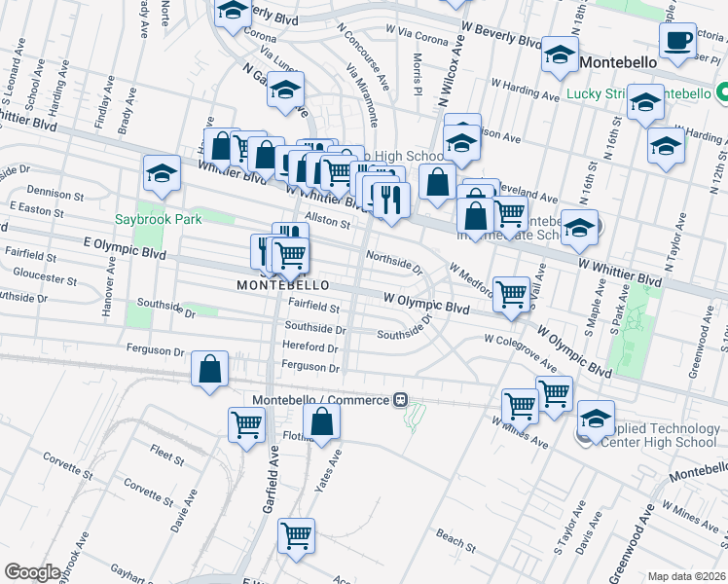Open the shopping bag marker at Yates Ave
Screen dimensions: 728x584
(x=322, y=423)
